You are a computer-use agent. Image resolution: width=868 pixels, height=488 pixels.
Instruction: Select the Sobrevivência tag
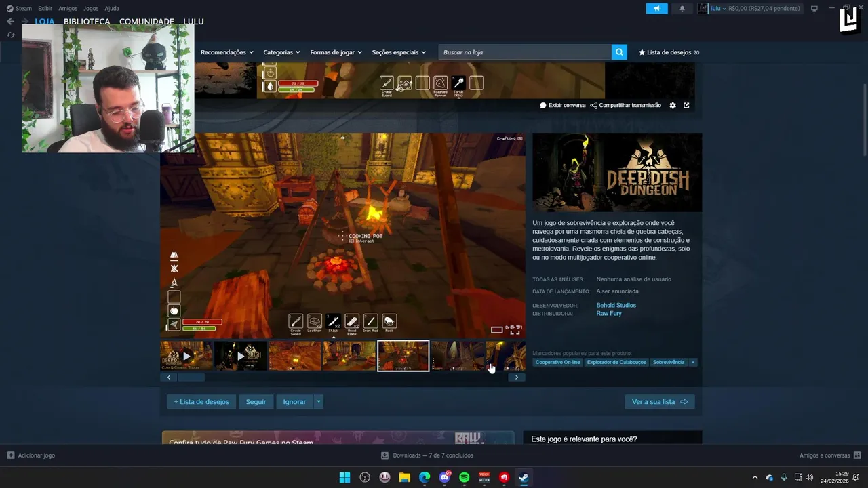669,362
